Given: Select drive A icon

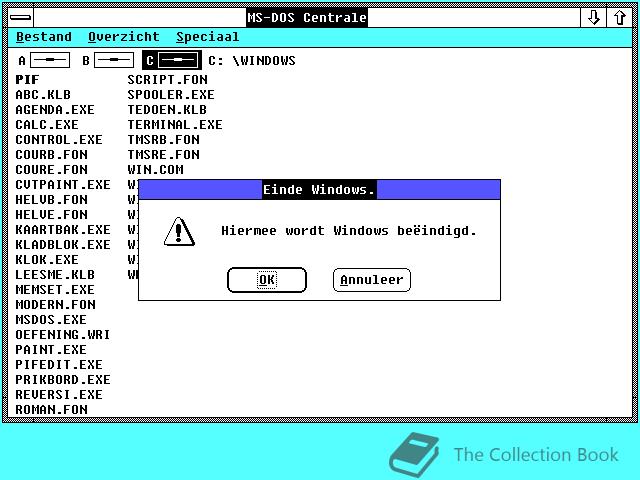Looking at the screenshot, I should pyautogui.click(x=44, y=60).
